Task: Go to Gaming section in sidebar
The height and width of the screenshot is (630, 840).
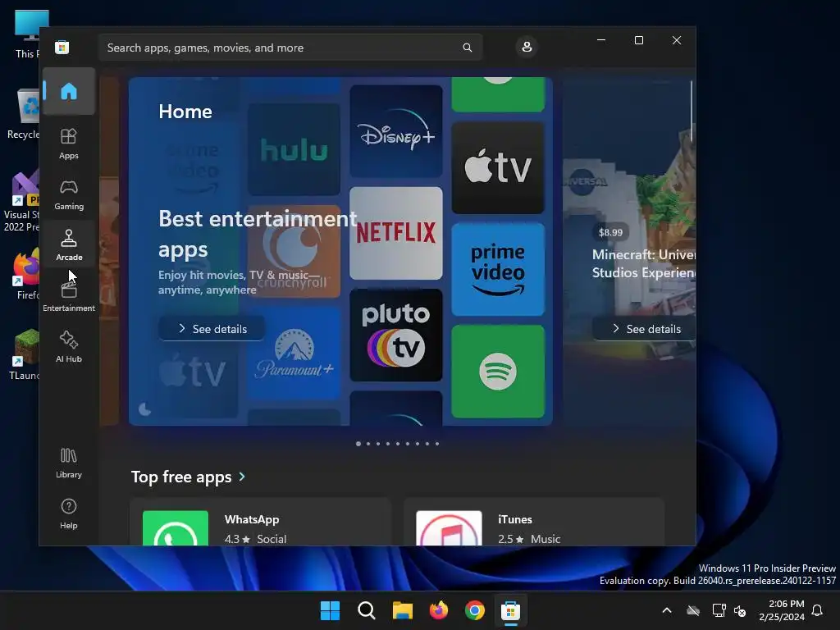Action: 69,194
